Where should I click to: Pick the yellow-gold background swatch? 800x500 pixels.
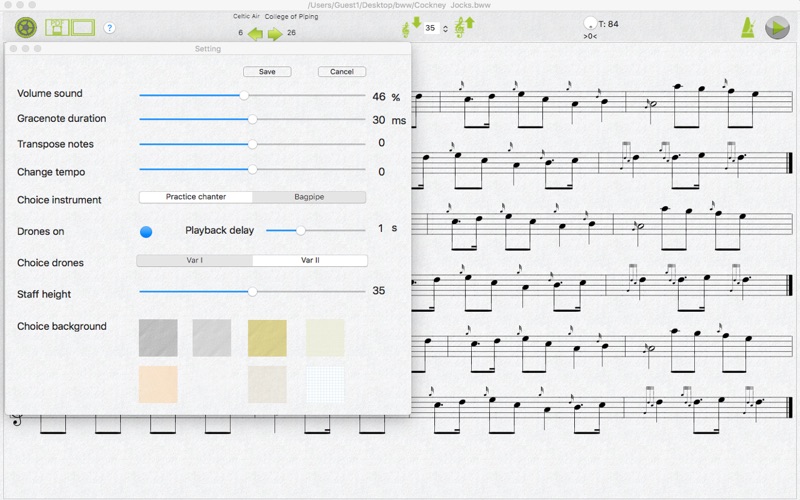267,338
